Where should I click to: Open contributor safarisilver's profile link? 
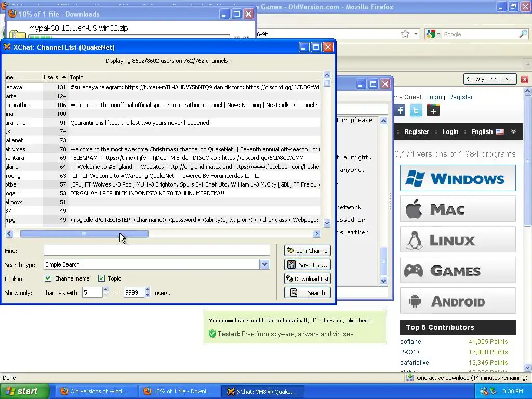pos(416,362)
